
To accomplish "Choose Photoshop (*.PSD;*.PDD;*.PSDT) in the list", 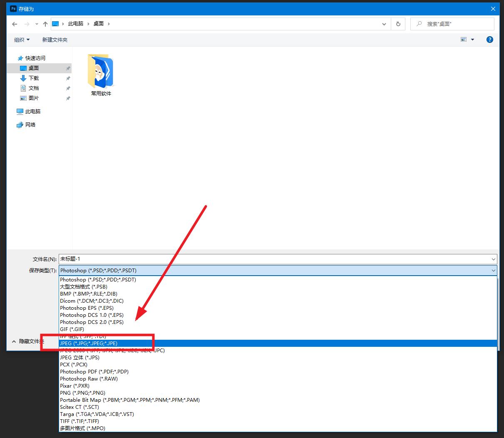I will (278, 280).
